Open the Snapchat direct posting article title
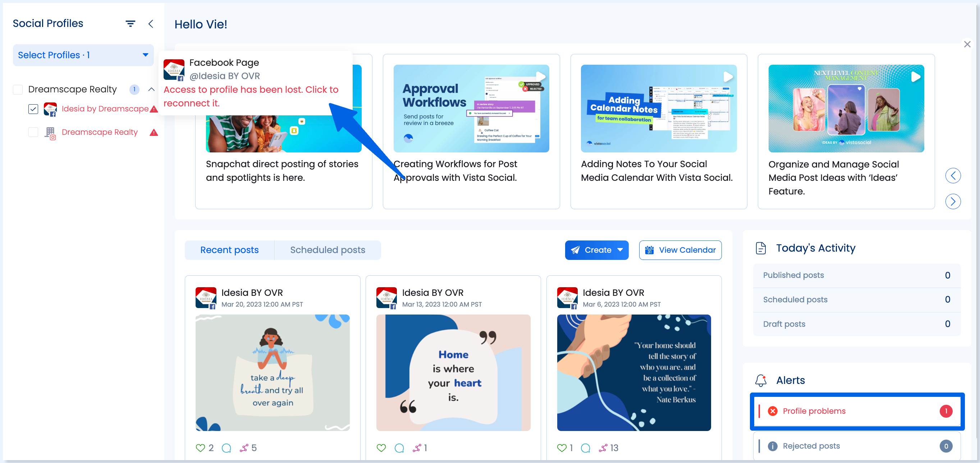 tap(282, 171)
